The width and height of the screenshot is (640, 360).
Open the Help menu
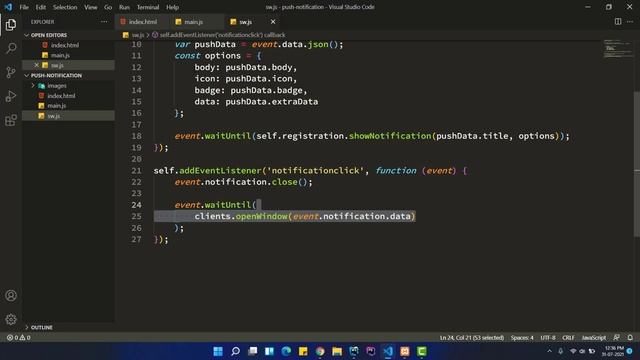[172, 7]
